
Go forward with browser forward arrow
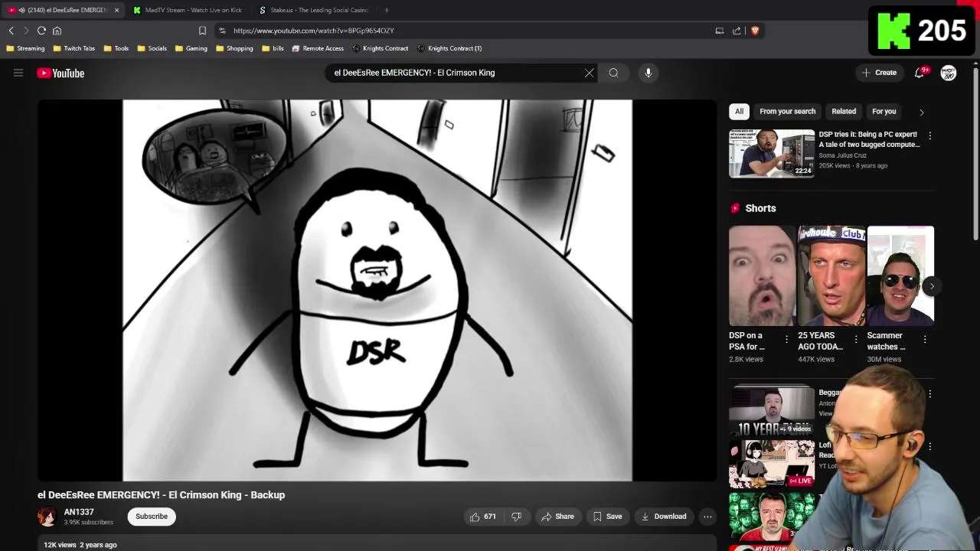tap(26, 31)
